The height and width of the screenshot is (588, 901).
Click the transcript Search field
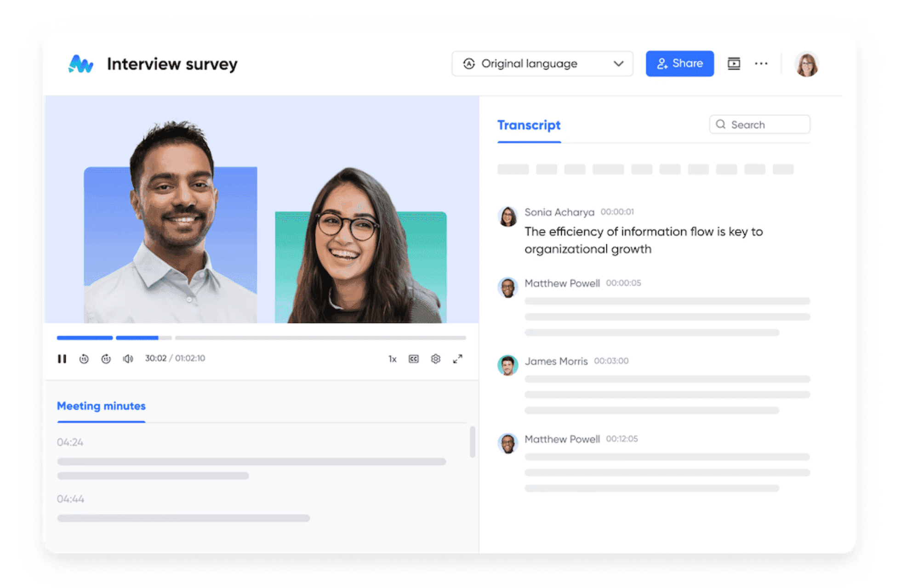click(x=759, y=124)
